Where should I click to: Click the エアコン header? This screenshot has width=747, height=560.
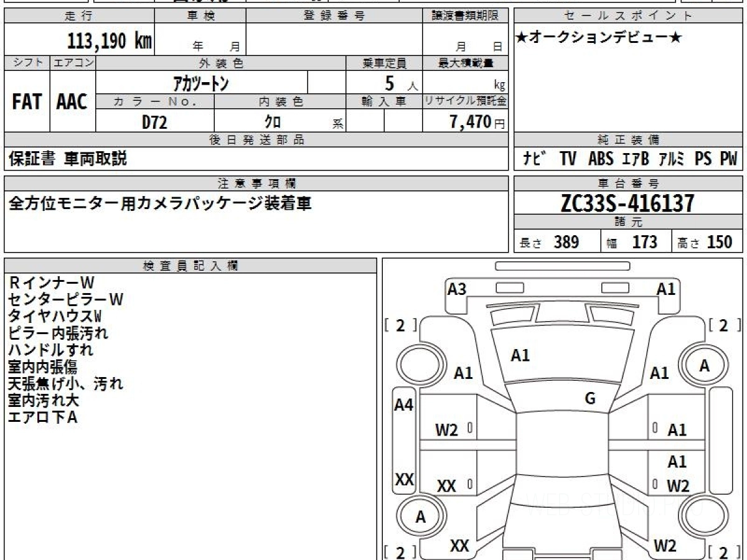click(73, 63)
